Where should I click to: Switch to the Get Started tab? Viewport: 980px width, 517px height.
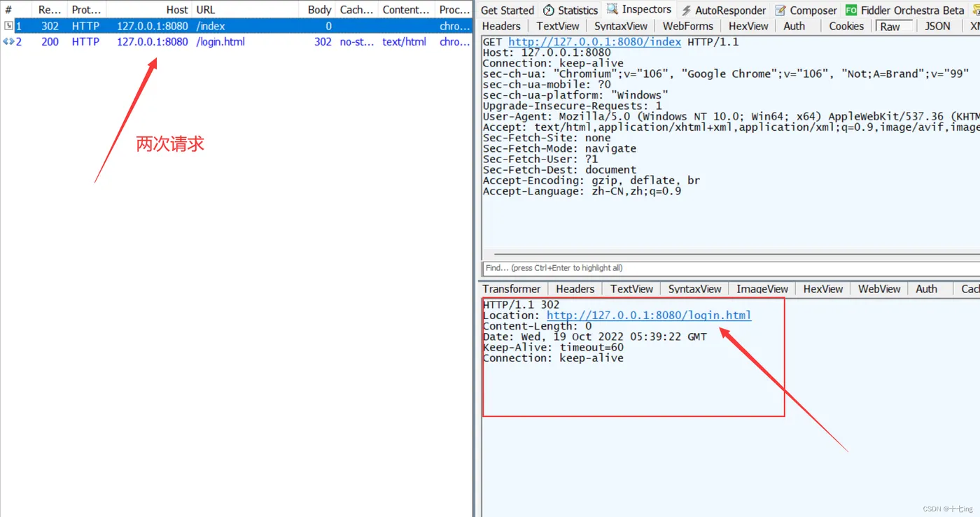pyautogui.click(x=507, y=10)
